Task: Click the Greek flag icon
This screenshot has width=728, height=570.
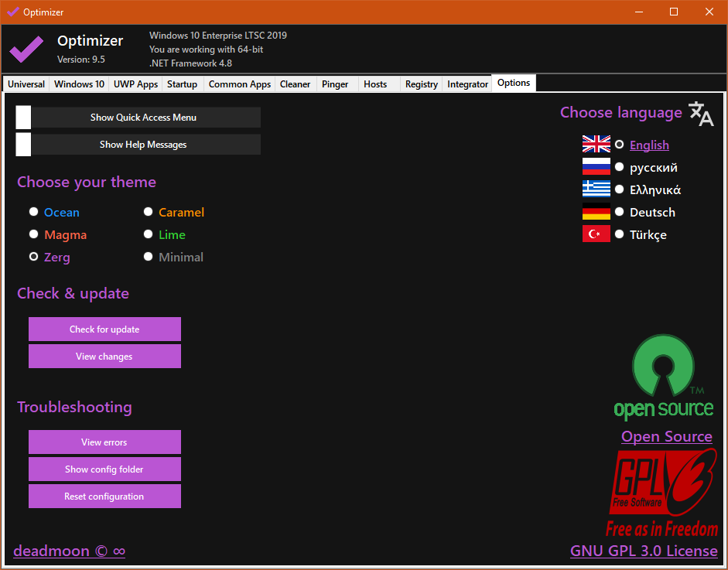Action: [x=596, y=189]
